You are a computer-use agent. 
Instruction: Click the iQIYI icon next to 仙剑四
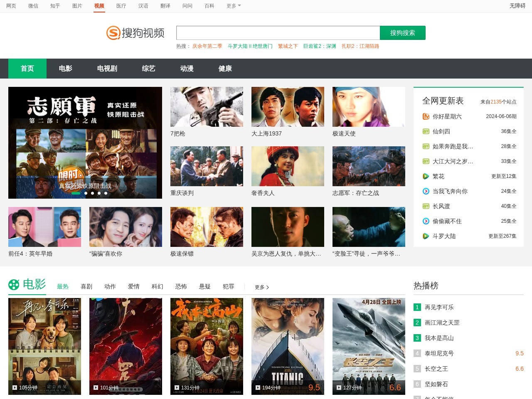[x=426, y=131]
